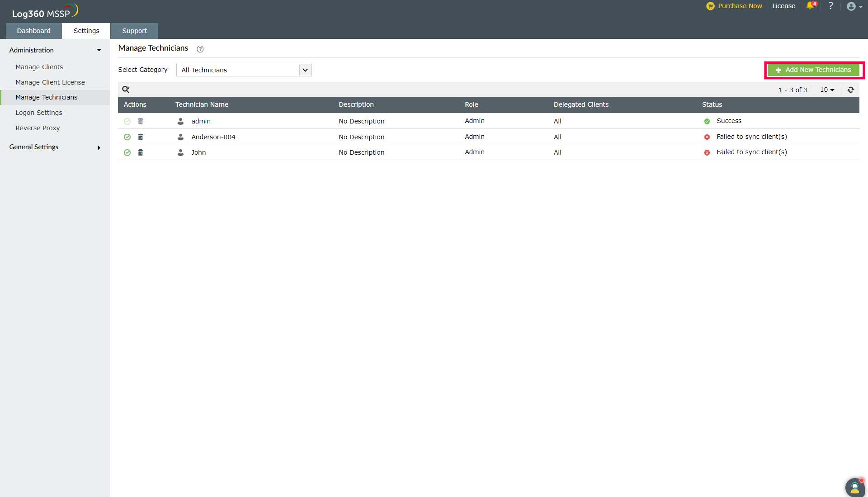Open the All Technicians category dropdown
This screenshot has width=868, height=497.
click(245, 70)
